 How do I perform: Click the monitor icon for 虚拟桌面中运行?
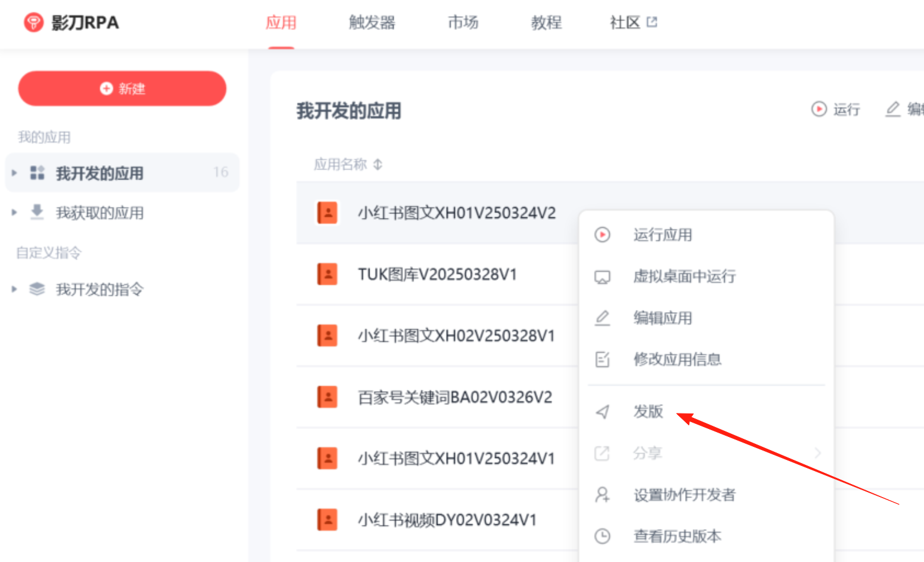(x=602, y=277)
